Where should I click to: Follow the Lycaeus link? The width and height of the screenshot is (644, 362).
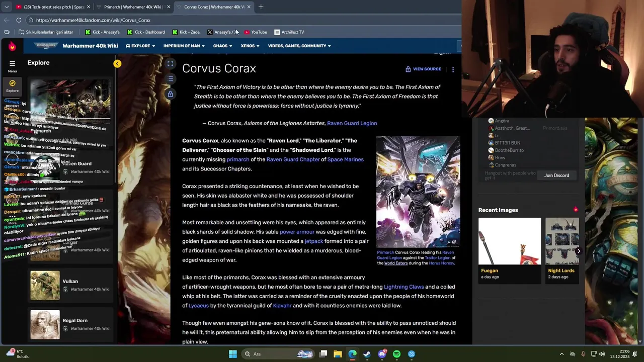coord(198,306)
